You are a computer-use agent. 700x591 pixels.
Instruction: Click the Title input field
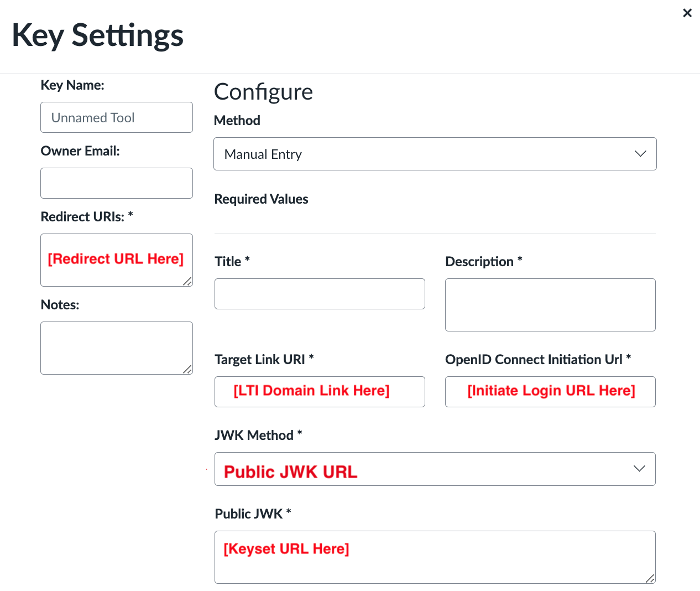point(320,294)
